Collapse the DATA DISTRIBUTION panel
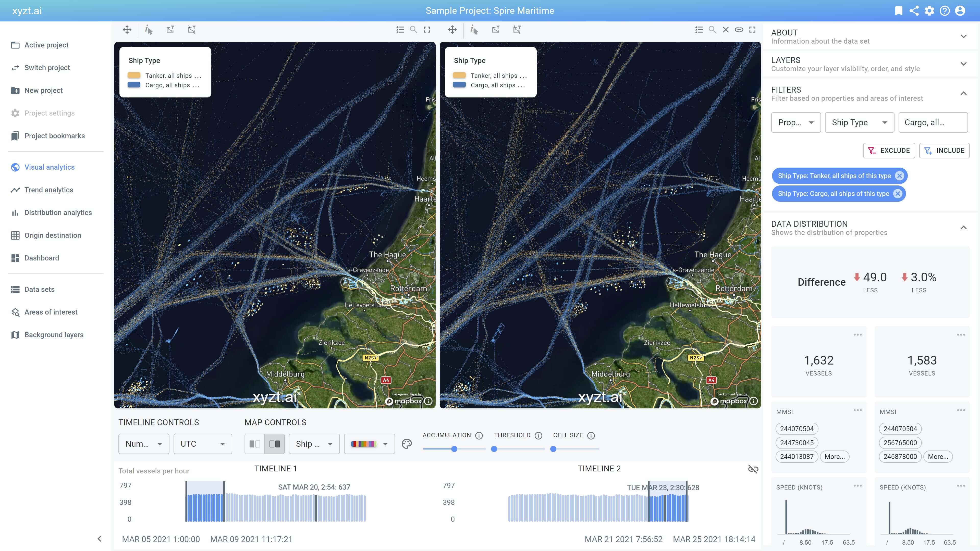The height and width of the screenshot is (551, 980). click(x=963, y=228)
